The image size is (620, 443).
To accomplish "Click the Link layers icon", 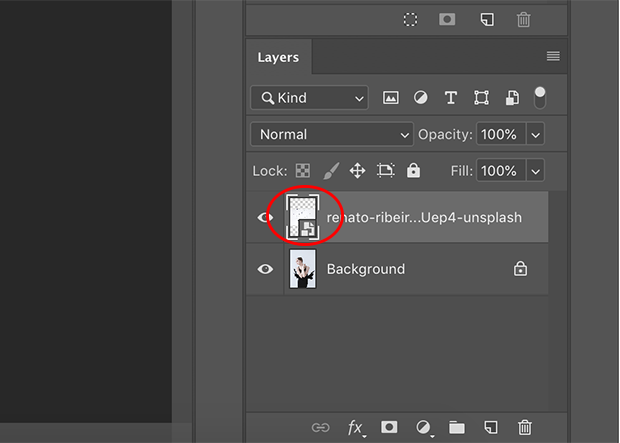I will click(320, 428).
